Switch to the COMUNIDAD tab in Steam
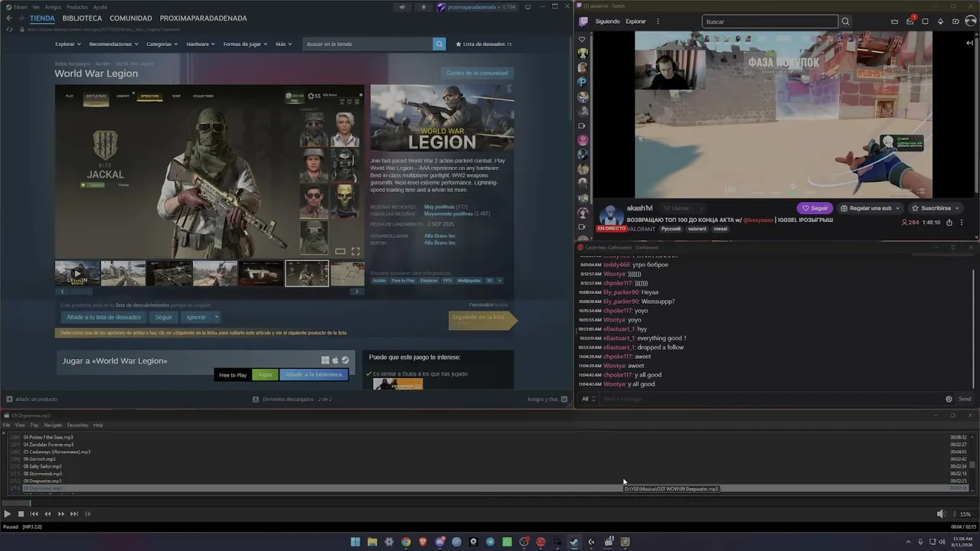980x551 pixels. (131, 18)
